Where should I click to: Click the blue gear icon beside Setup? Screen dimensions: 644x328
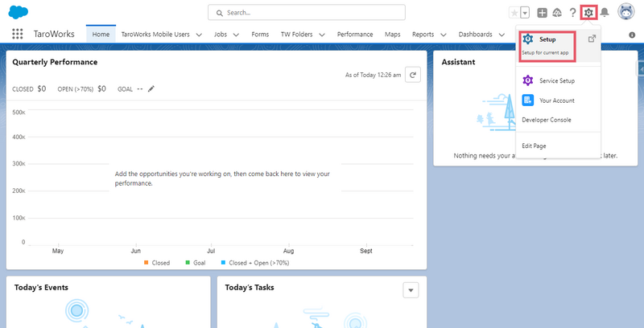pyautogui.click(x=528, y=39)
